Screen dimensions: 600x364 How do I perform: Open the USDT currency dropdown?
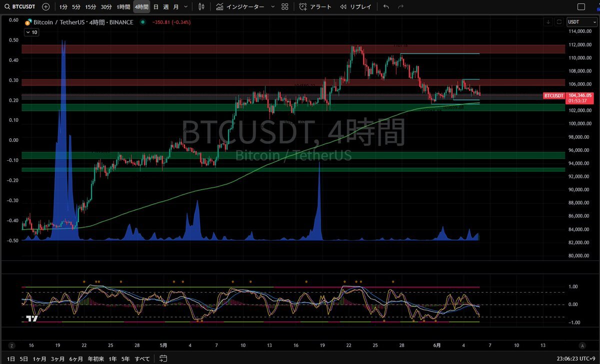(581, 22)
